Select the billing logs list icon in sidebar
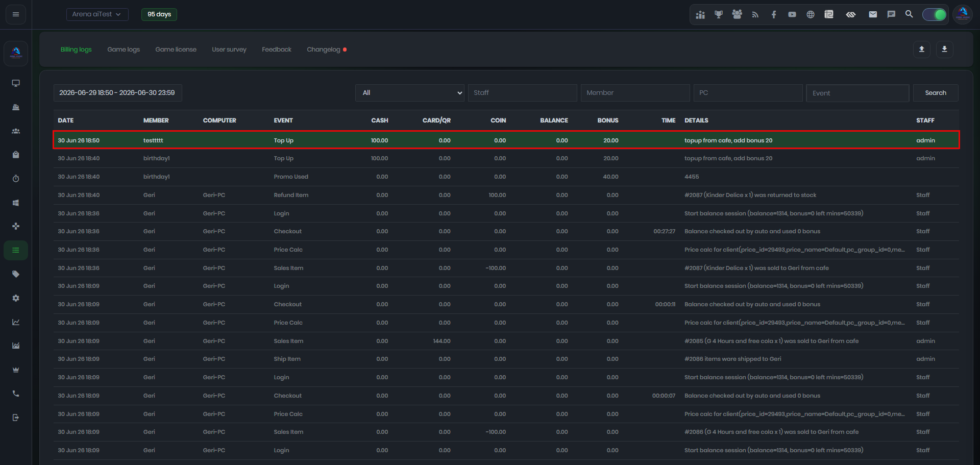The image size is (980, 465). tap(16, 250)
